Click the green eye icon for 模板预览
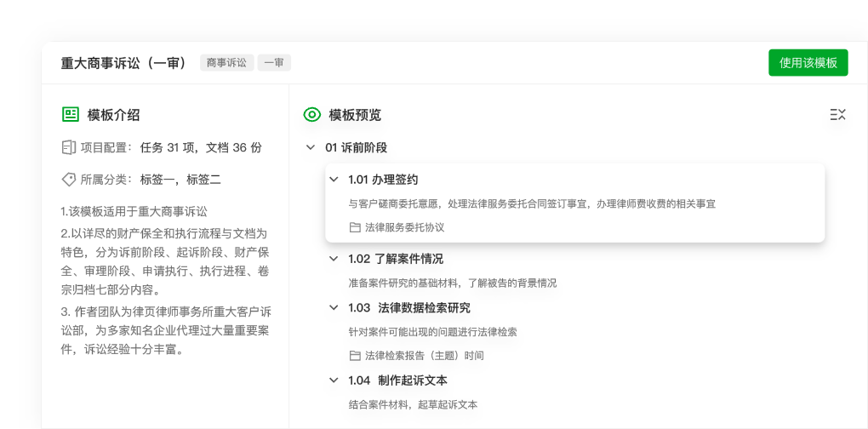The image size is (868, 429). click(x=312, y=115)
